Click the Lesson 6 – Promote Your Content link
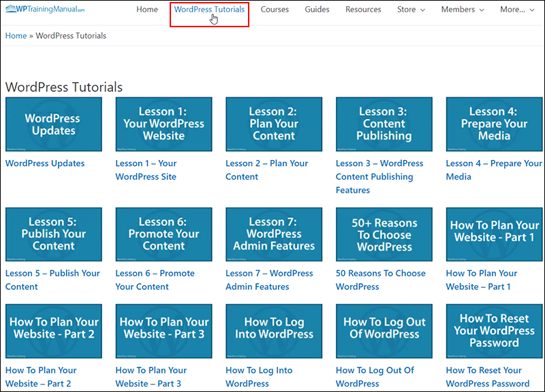 (155, 280)
